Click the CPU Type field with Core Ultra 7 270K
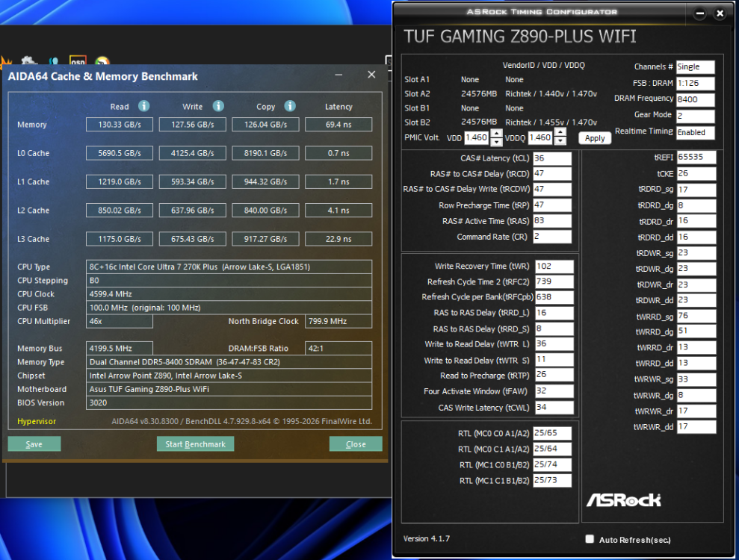 [x=229, y=267]
